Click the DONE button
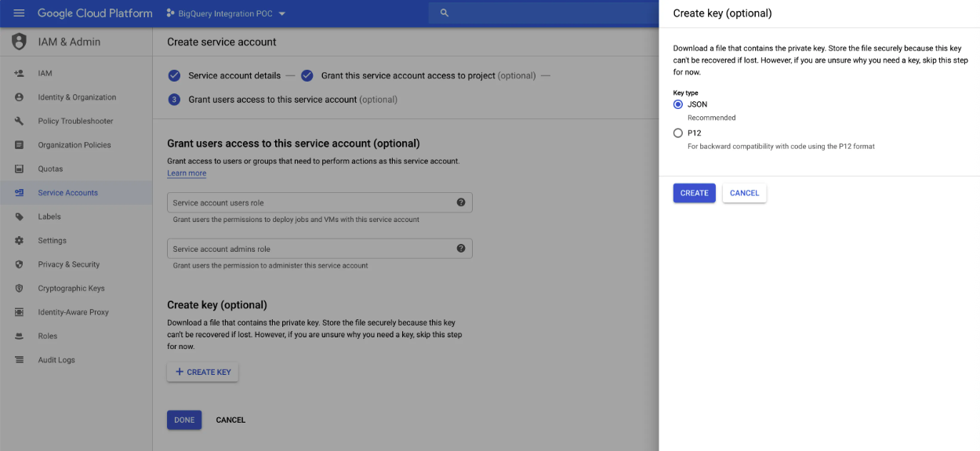 [x=184, y=420]
